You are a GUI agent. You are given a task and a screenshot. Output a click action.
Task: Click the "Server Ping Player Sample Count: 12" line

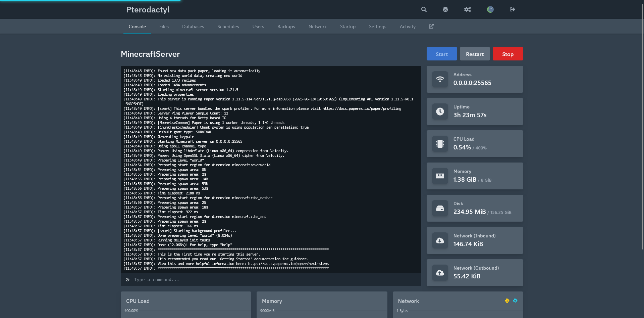[176, 113]
